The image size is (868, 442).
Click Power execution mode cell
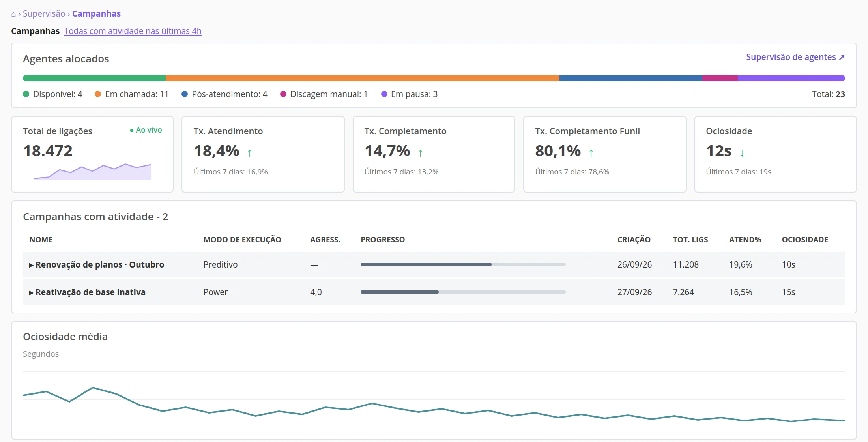click(x=215, y=292)
